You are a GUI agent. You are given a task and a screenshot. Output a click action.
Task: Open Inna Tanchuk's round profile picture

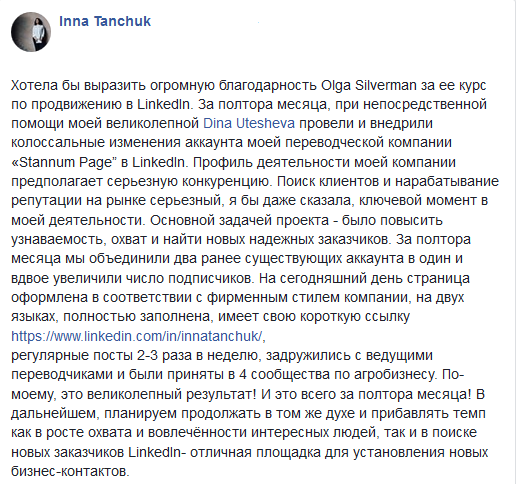[x=31, y=32]
